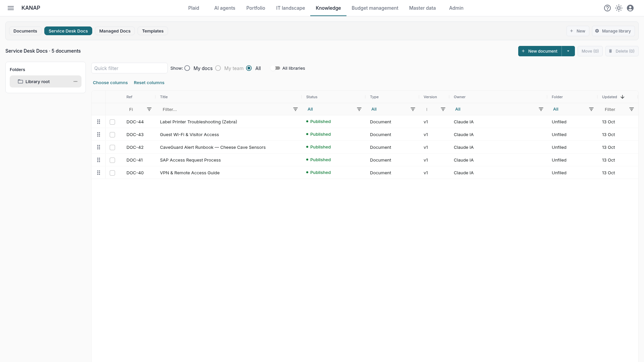Click the drag handle of DOC-40 row
The width and height of the screenshot is (644, 362).
(x=99, y=173)
